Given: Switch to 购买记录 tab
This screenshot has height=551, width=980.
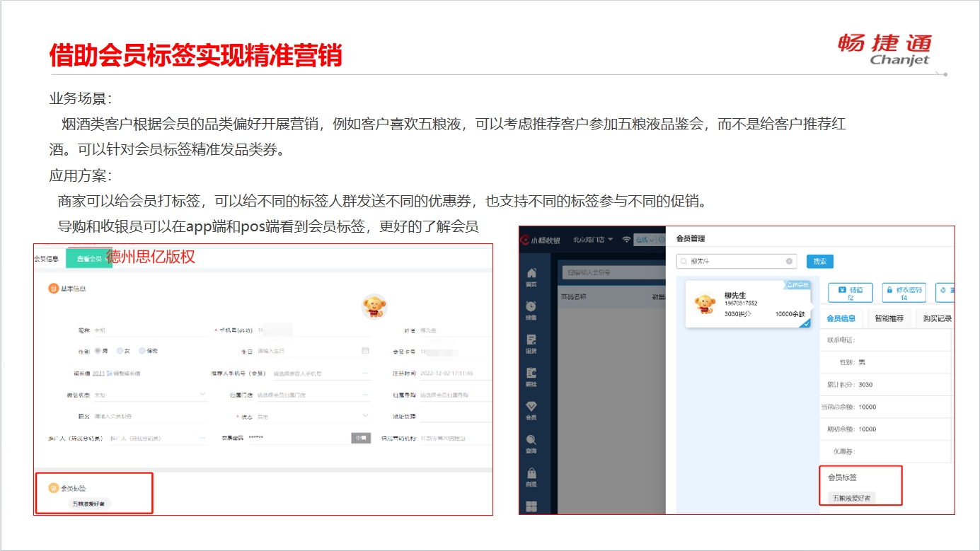Looking at the screenshot, I should [x=938, y=318].
